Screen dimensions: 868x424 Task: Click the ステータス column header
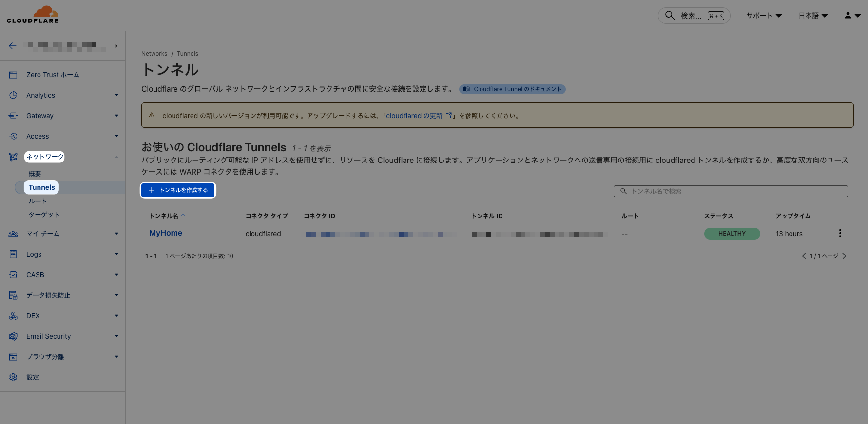tap(718, 216)
